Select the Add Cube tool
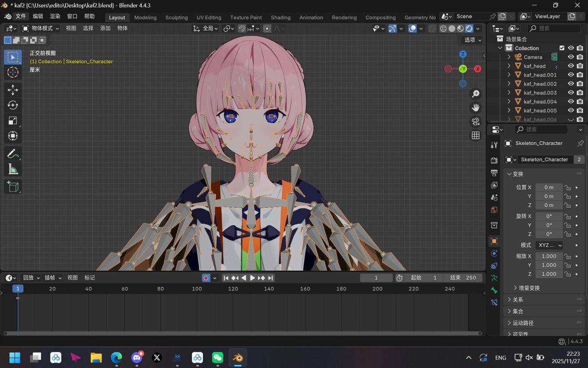Image resolution: width=588 pixels, height=368 pixels. tap(13, 186)
